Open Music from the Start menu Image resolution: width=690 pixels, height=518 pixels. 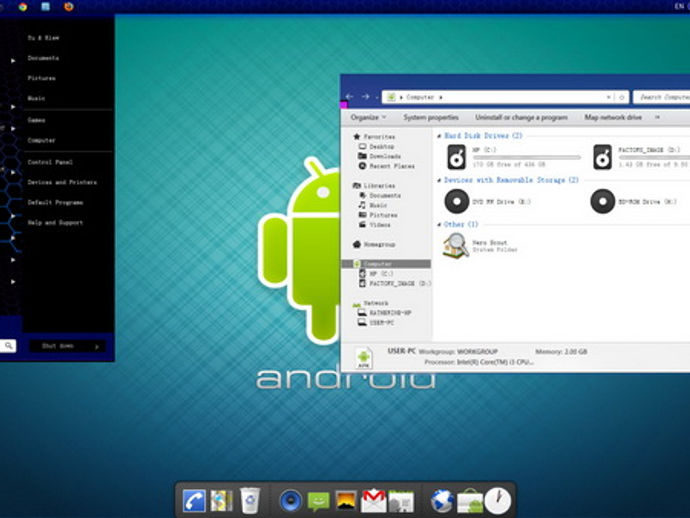pyautogui.click(x=36, y=99)
